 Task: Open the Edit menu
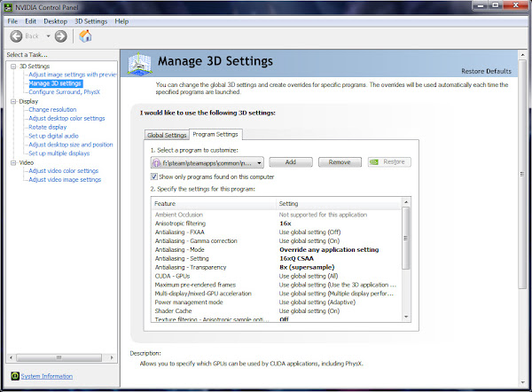click(30, 21)
